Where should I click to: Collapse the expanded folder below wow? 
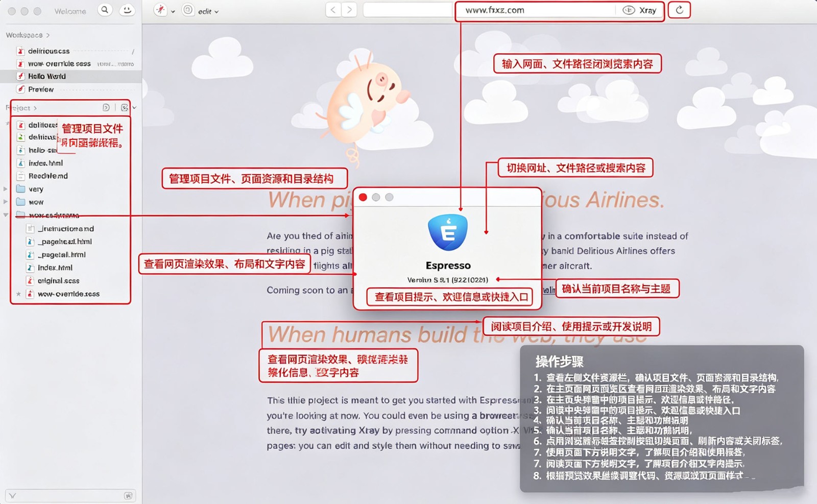pyautogui.click(x=6, y=215)
